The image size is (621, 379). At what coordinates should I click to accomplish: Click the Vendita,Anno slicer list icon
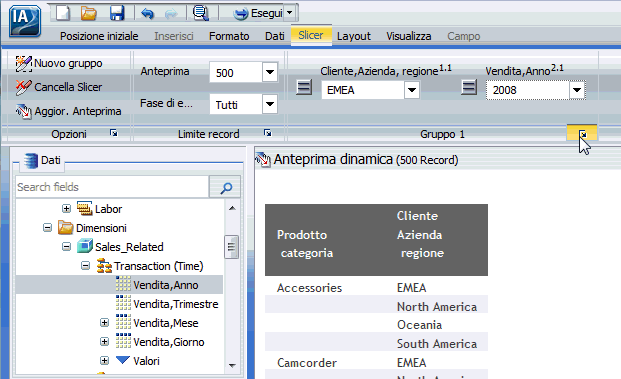coord(469,87)
